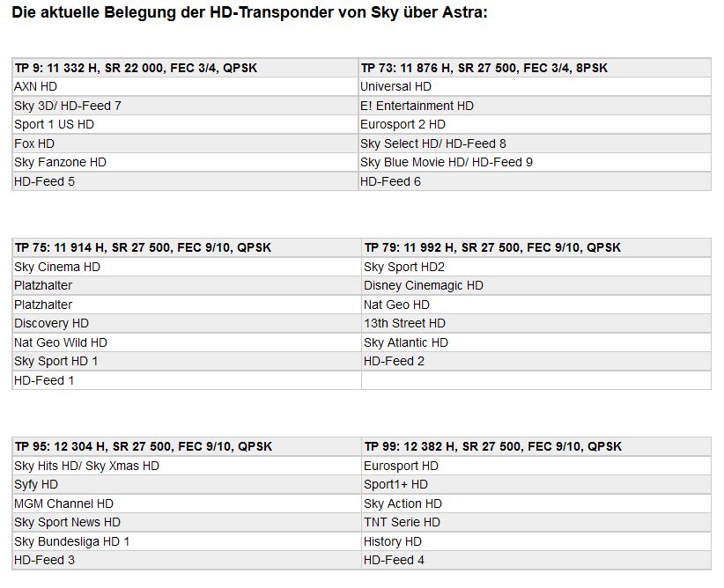Click the TP 95 transponder header
The image size is (724, 588).
pyautogui.click(x=187, y=447)
